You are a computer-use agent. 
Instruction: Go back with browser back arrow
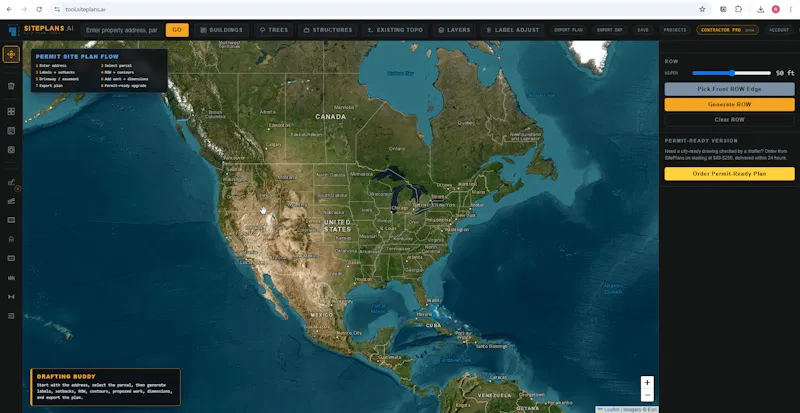click(9, 9)
